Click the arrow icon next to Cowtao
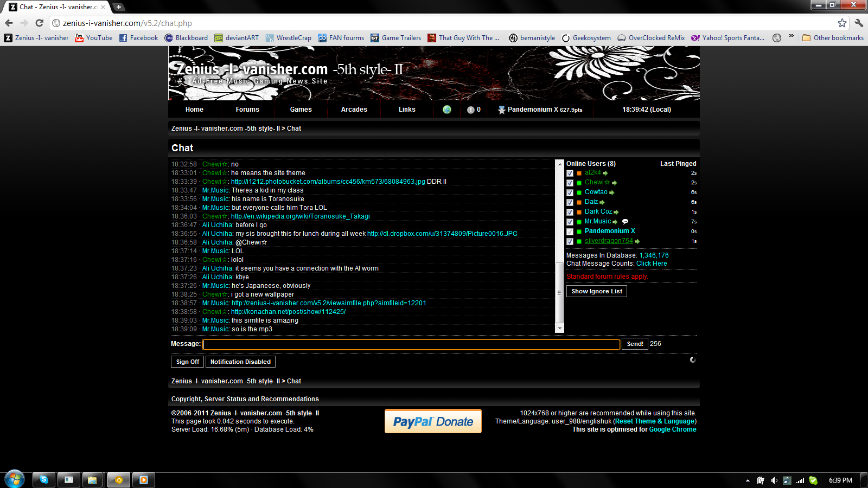 612,192
